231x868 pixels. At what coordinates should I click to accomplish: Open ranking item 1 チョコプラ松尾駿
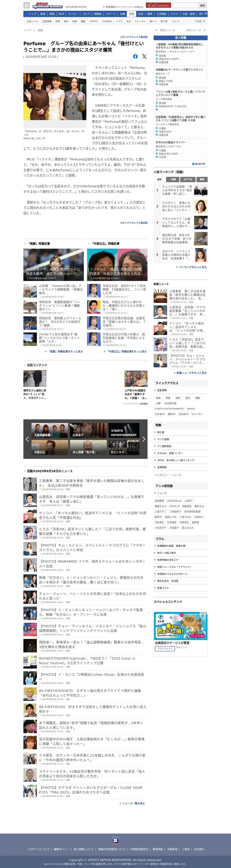[181, 190]
